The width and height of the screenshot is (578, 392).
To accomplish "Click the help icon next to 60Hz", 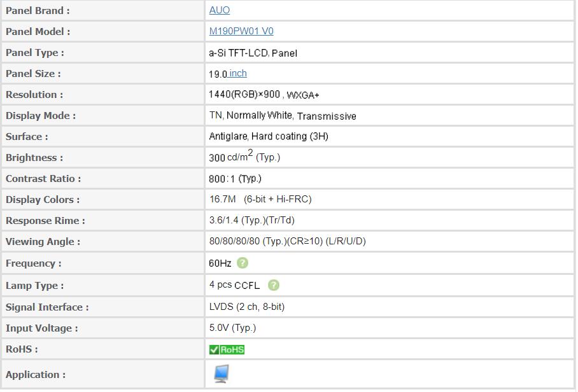I will [242, 263].
